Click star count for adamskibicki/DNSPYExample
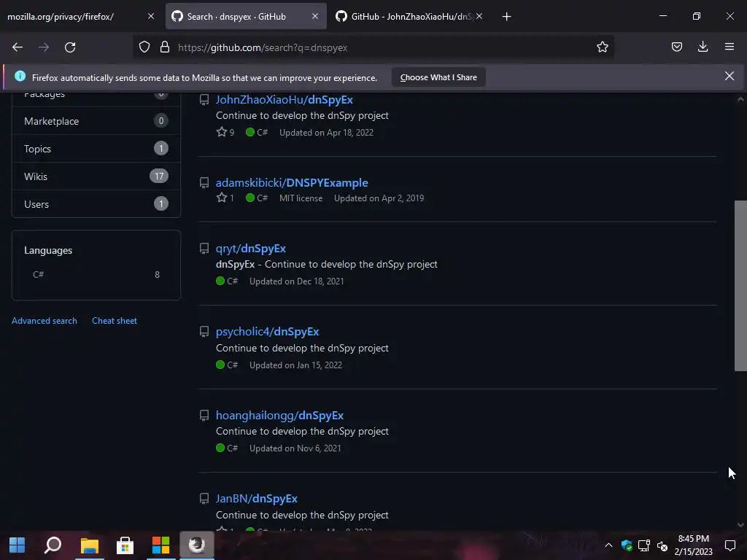Screen dimensions: 747x560 click(x=225, y=198)
